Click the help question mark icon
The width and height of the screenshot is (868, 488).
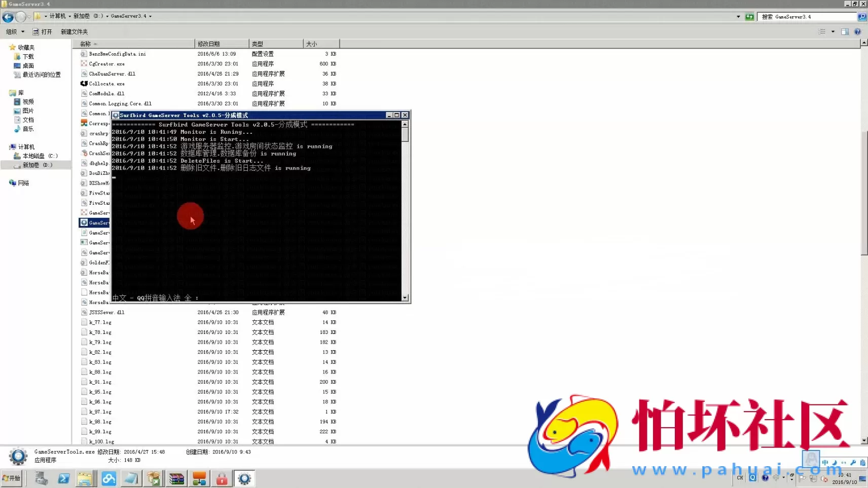(x=857, y=31)
